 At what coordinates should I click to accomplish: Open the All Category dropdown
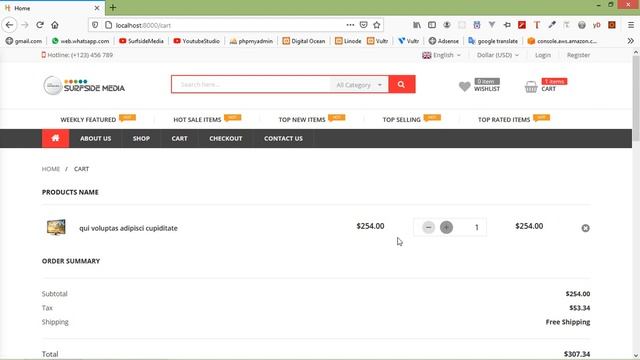359,85
